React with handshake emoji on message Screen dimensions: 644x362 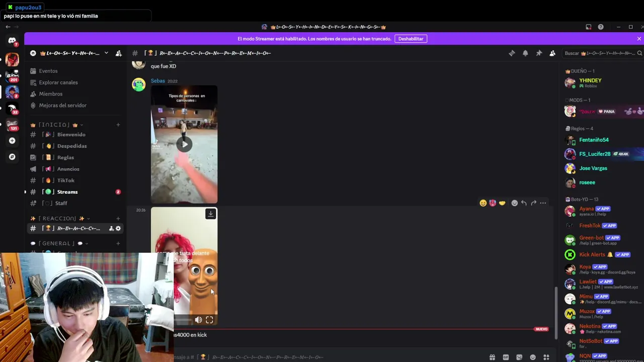pyautogui.click(x=502, y=203)
